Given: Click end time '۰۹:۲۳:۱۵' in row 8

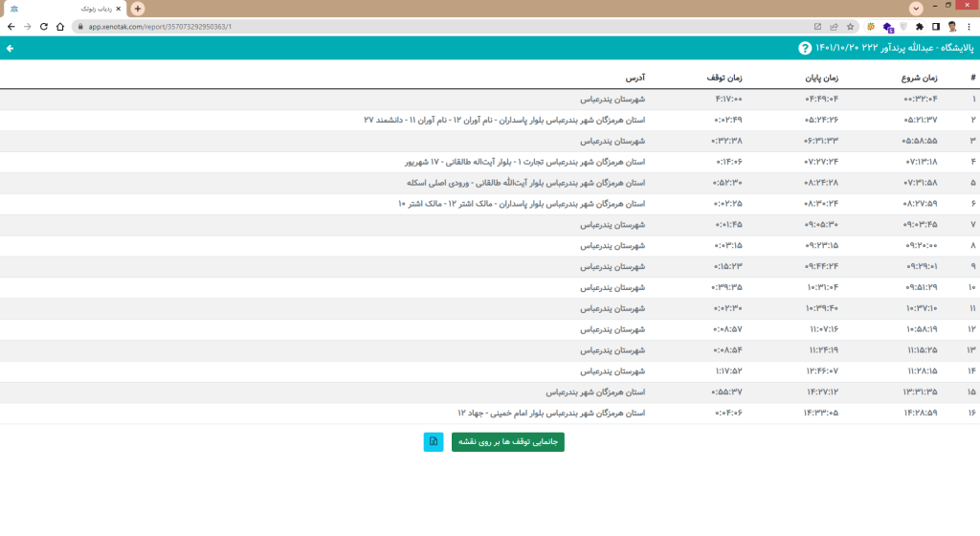Looking at the screenshot, I should click(822, 246).
